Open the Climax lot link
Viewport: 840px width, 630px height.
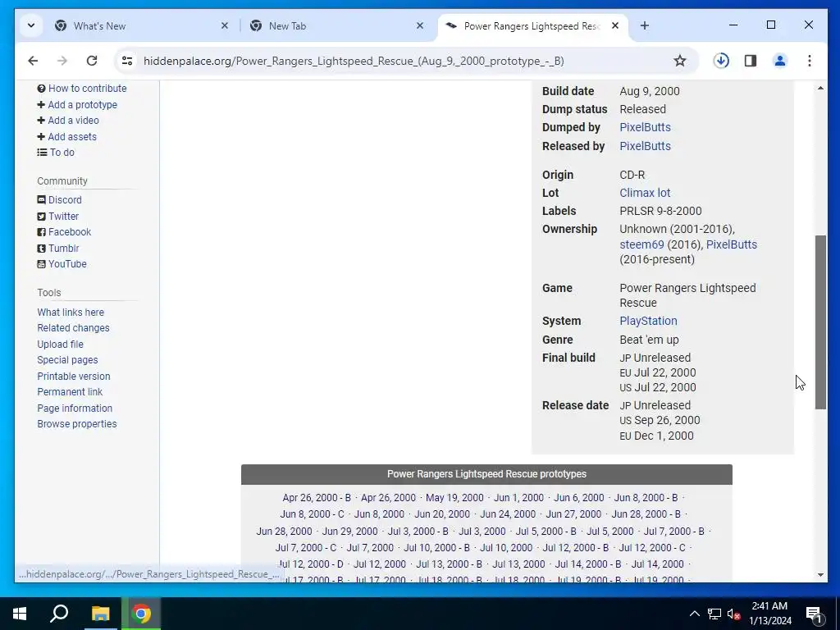(645, 193)
